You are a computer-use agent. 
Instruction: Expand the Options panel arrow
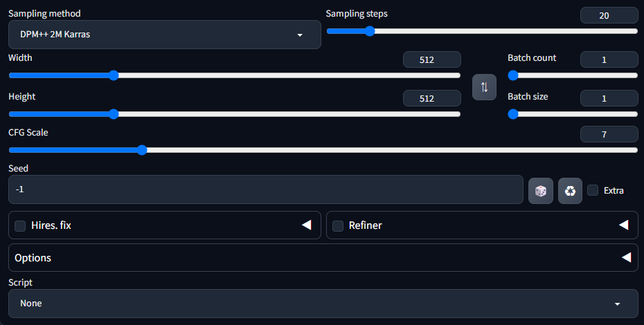pyautogui.click(x=626, y=257)
